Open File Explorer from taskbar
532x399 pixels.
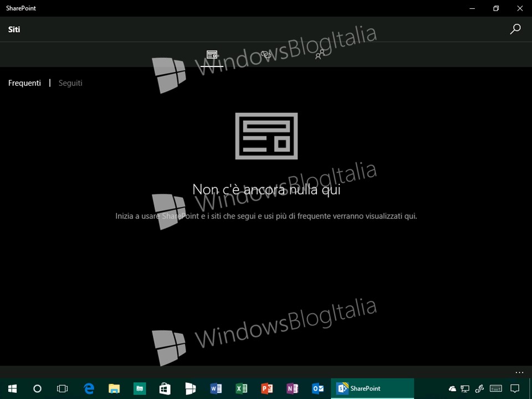point(114,388)
